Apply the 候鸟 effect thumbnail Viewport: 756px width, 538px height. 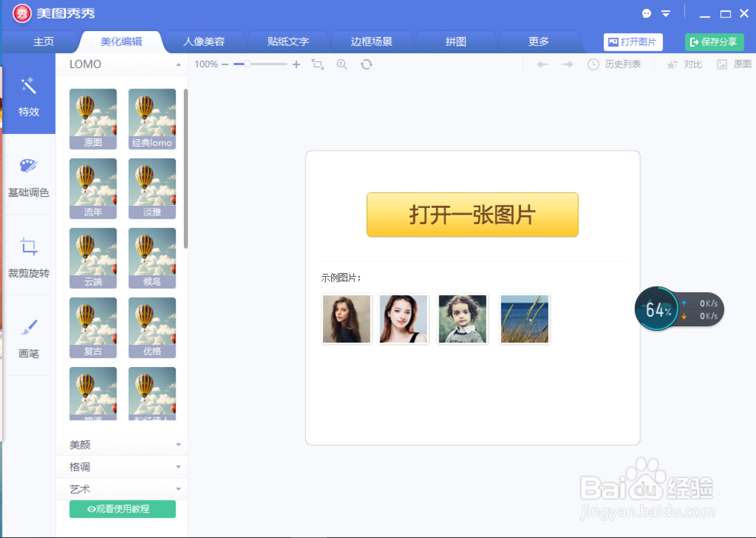pyautogui.click(x=152, y=258)
